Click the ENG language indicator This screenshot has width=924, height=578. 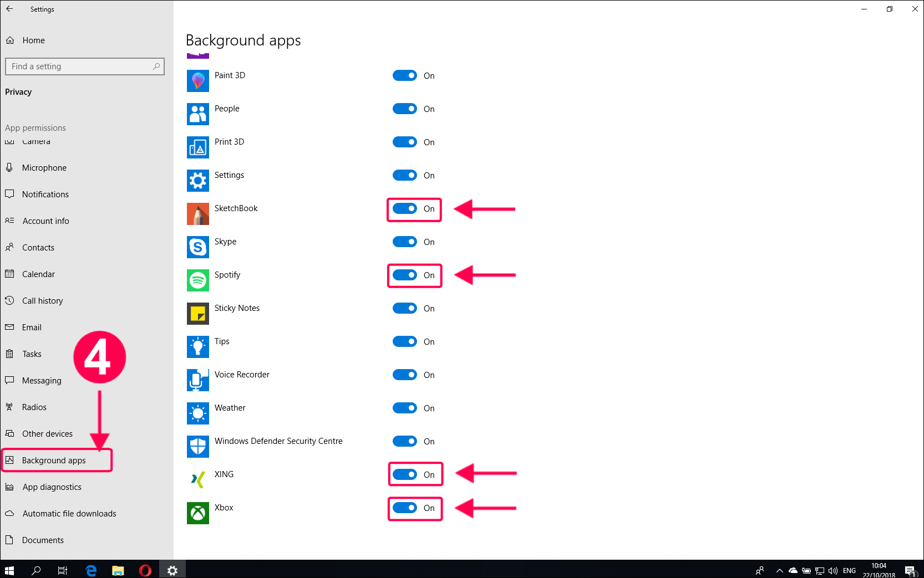point(849,571)
